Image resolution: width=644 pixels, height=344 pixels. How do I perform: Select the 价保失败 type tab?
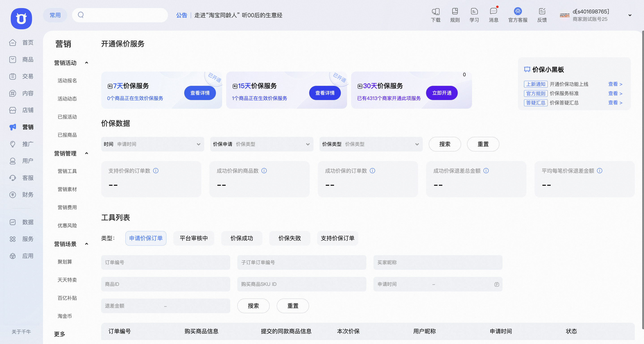click(290, 238)
